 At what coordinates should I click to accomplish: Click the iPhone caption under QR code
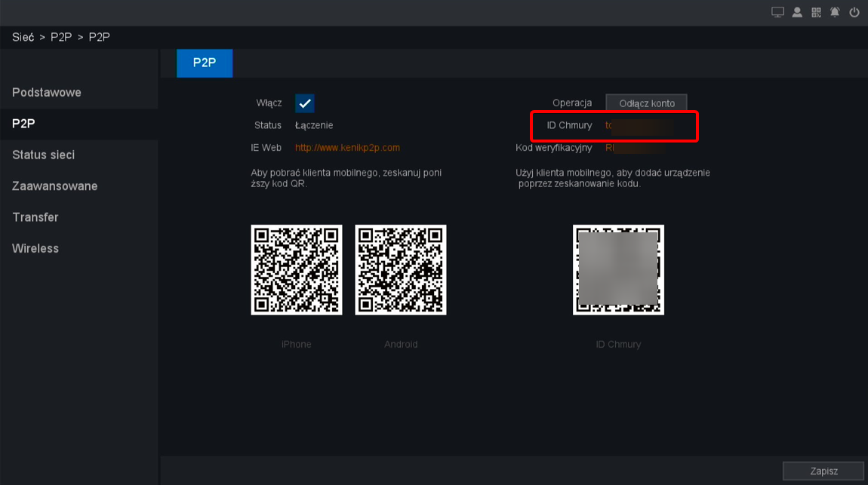(x=296, y=344)
